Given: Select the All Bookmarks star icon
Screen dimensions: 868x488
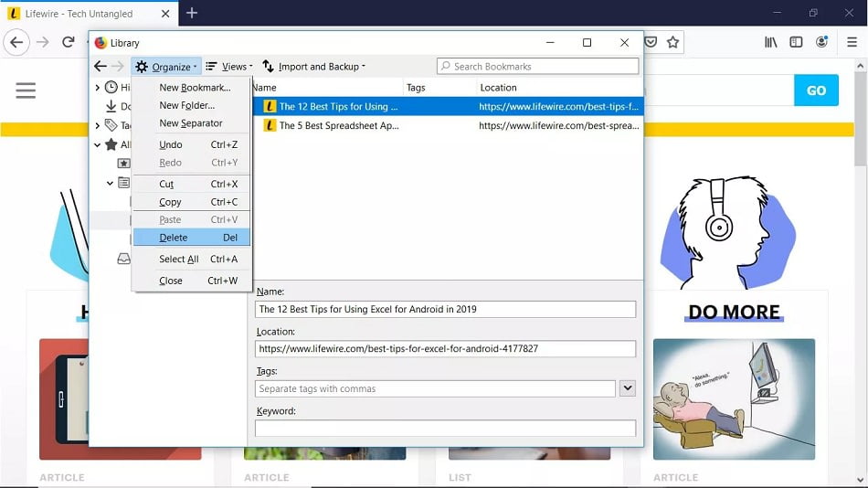Looking at the screenshot, I should click(111, 144).
